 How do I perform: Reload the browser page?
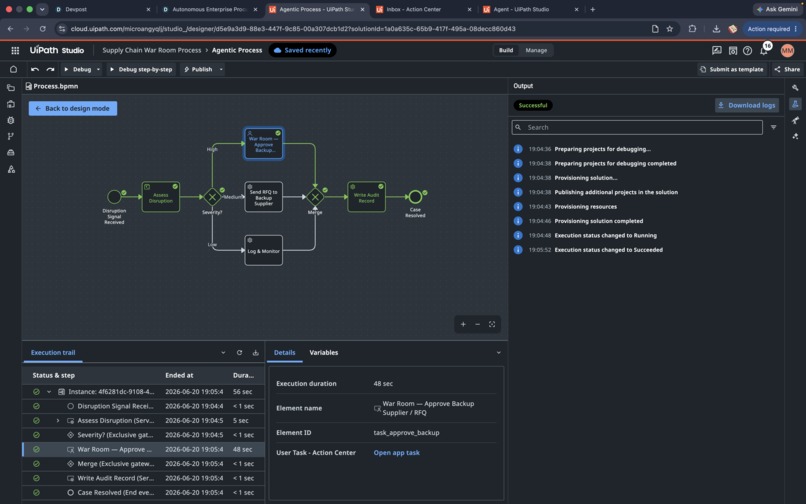[43, 29]
